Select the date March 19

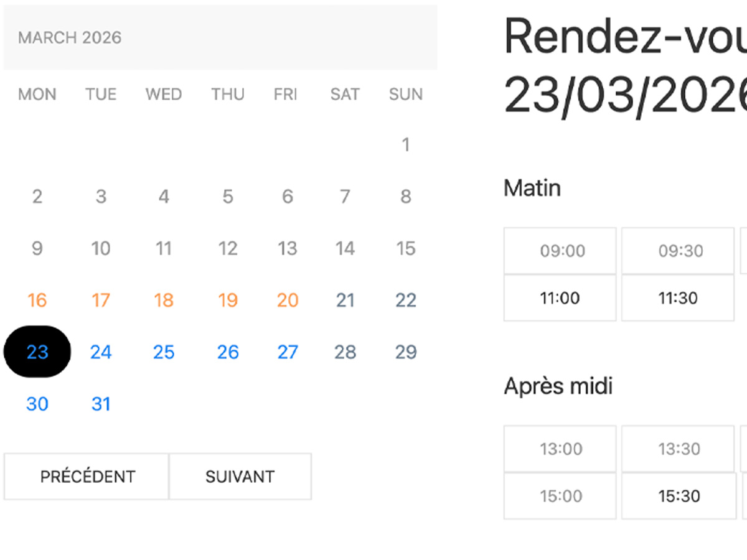[227, 301]
